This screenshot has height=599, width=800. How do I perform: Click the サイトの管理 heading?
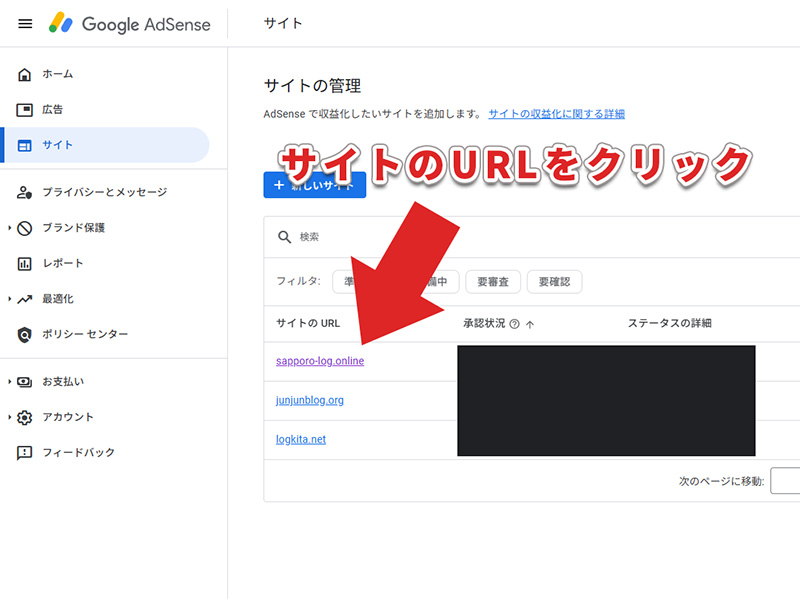312,85
